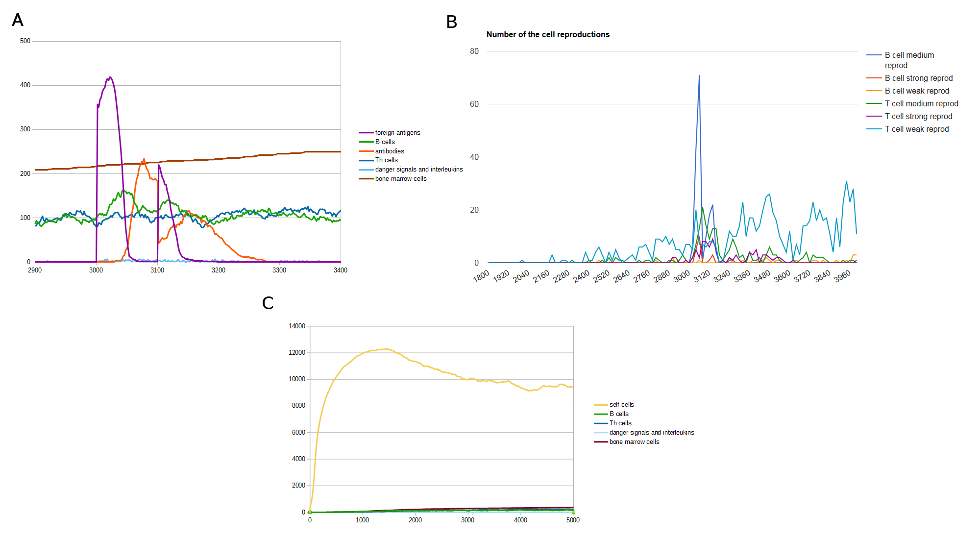This screenshot has width=980, height=539.
Task: Click the purple foreign antigens peak near 400
Action: point(110,77)
